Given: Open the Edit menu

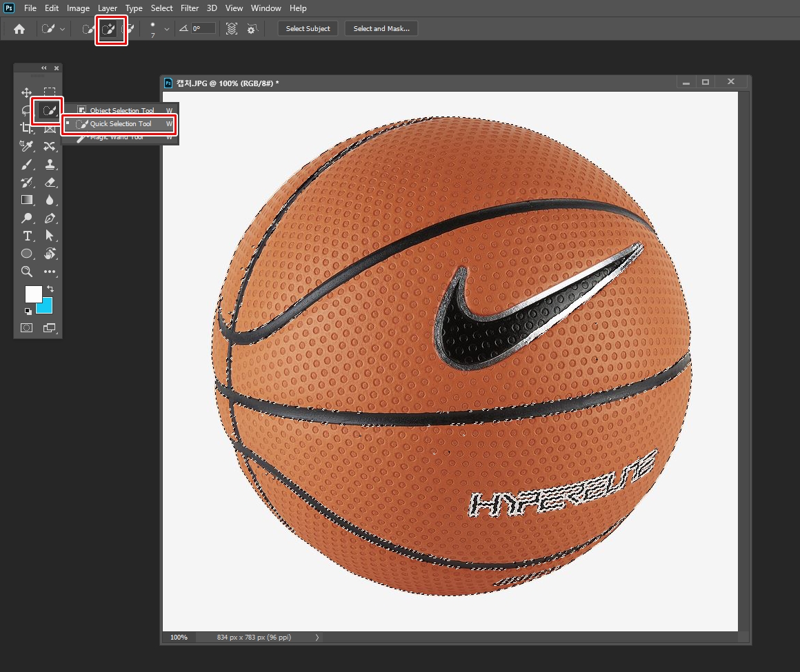Looking at the screenshot, I should 52,8.
